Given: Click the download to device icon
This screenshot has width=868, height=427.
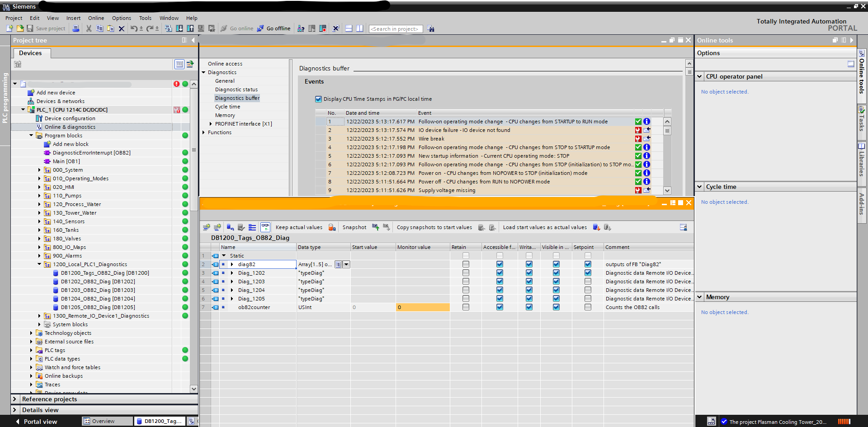Looking at the screenshot, I should [179, 28].
